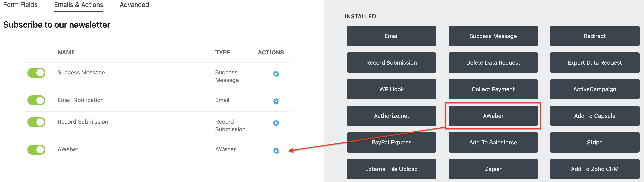Open the Advanced tab
Screen dimensions: 644x182
[134, 5]
